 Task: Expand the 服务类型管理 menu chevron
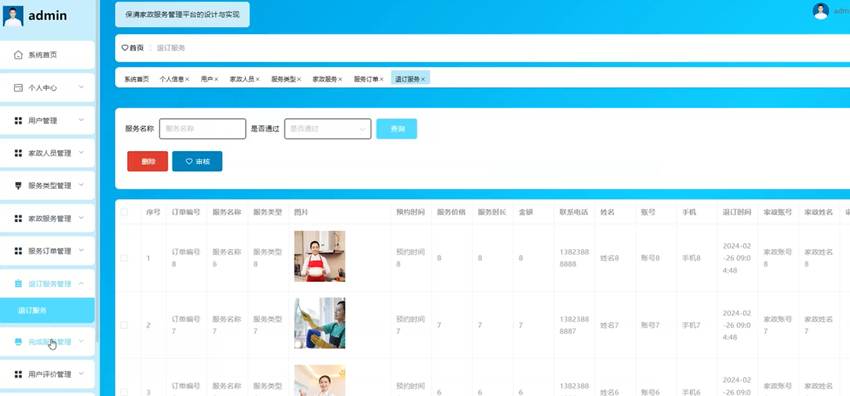[81, 185]
